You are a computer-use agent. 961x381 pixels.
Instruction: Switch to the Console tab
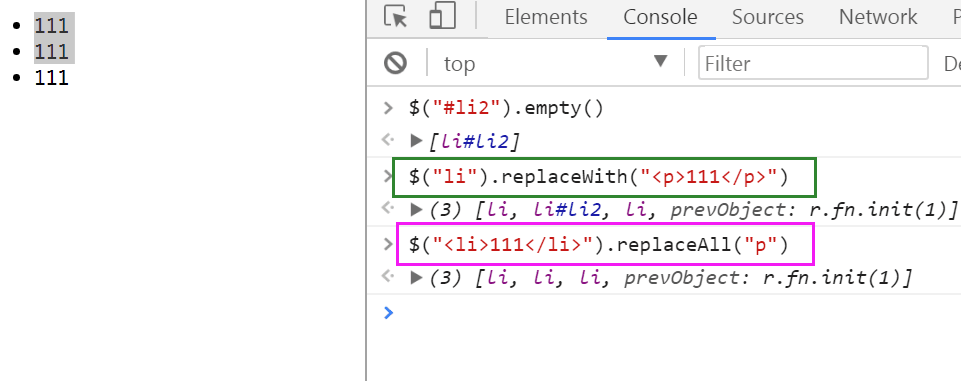(661, 17)
